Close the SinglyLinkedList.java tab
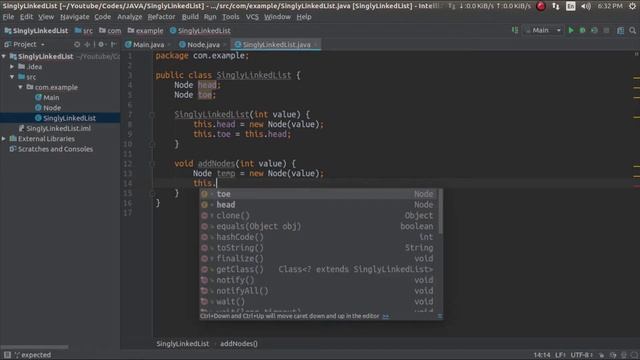This screenshot has width=640, height=360. point(316,44)
